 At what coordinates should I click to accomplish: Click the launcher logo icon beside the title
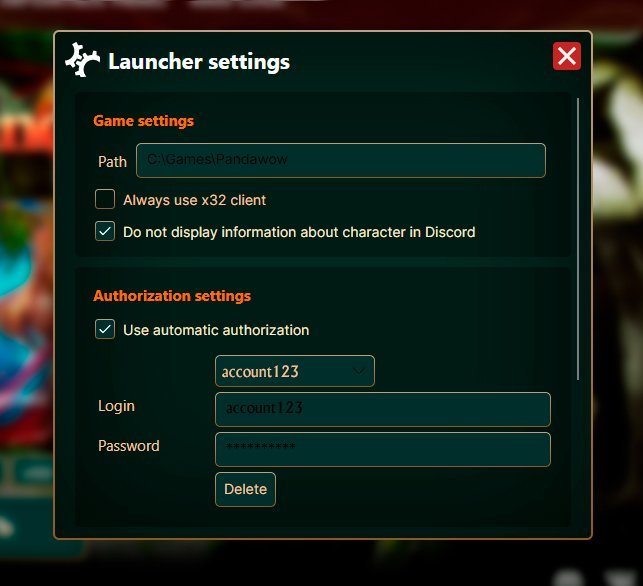pos(82,60)
